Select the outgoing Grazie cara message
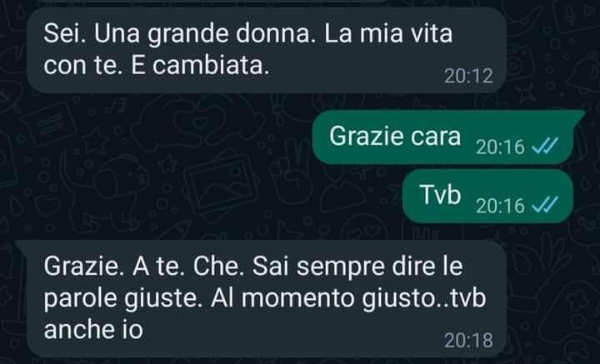 coord(443,137)
